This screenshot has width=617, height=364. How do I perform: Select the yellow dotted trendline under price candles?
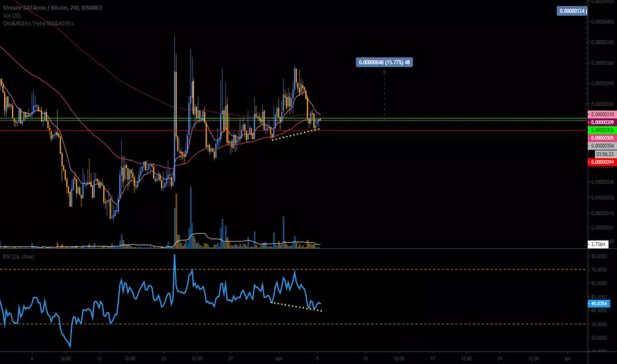(x=296, y=134)
